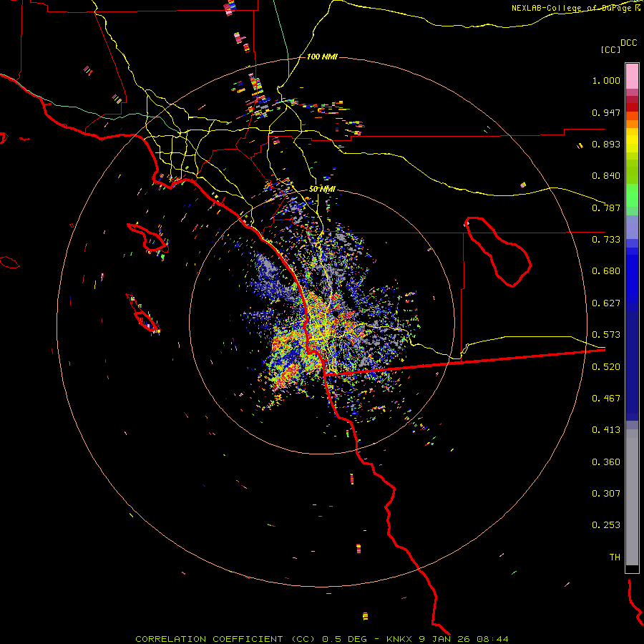The height and width of the screenshot is (644, 644).
Task: Click the 0.5 DEG elevation text
Action: pyautogui.click(x=344, y=639)
